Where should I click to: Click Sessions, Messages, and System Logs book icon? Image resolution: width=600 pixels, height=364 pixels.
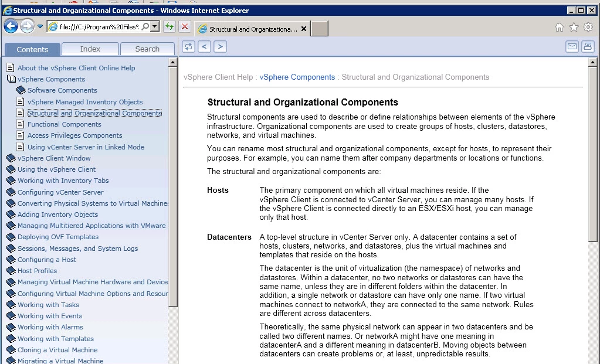pos(11,248)
